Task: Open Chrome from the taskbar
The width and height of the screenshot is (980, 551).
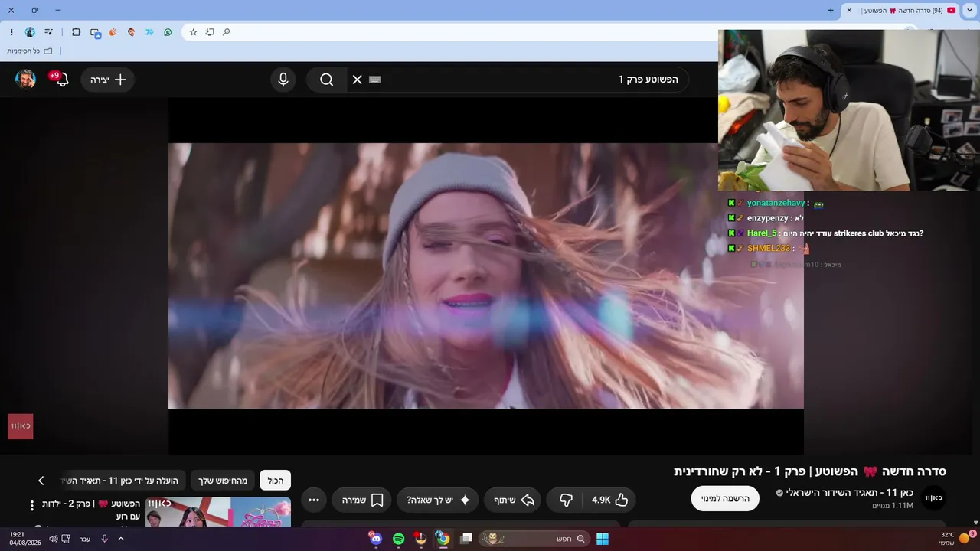Action: [x=443, y=539]
